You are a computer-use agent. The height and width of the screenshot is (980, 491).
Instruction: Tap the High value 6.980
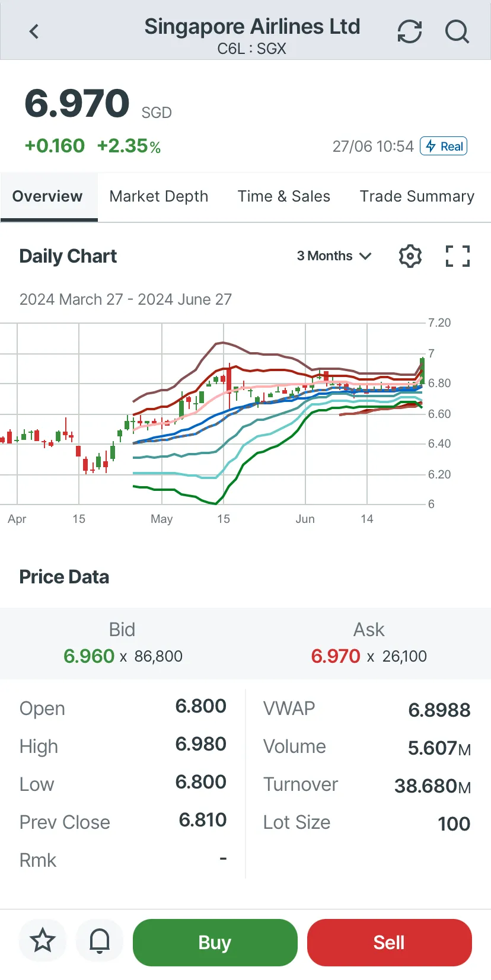tap(201, 744)
